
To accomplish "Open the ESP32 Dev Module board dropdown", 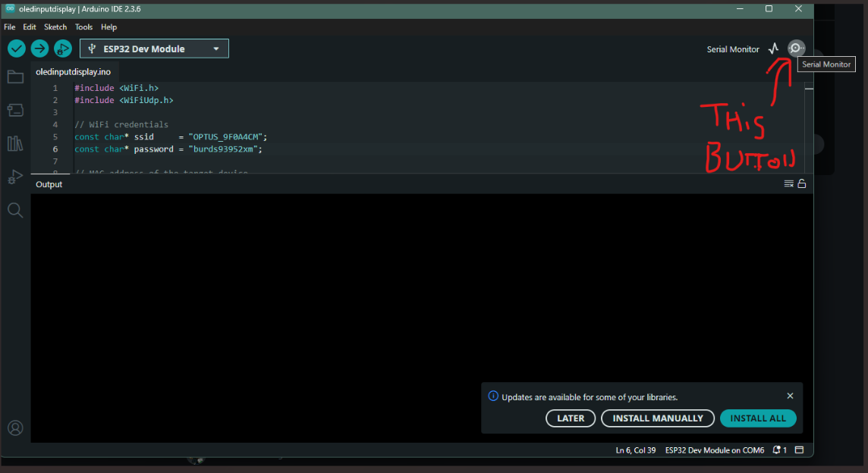I will pos(154,49).
